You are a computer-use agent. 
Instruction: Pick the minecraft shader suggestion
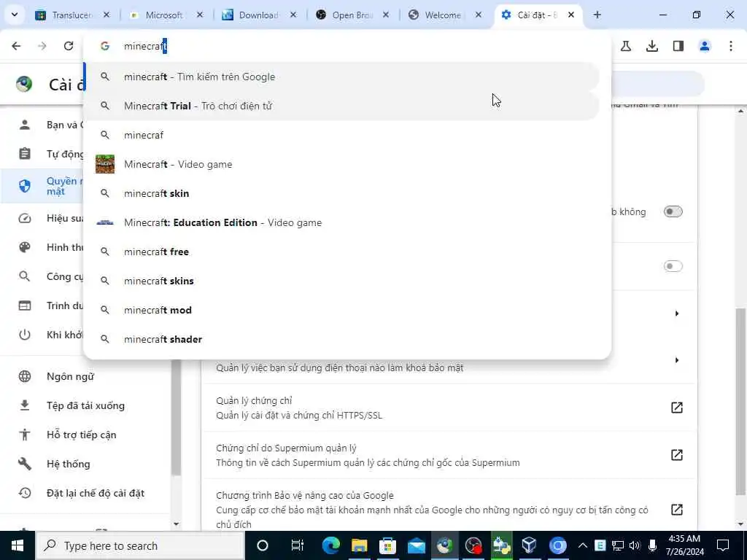point(342,339)
